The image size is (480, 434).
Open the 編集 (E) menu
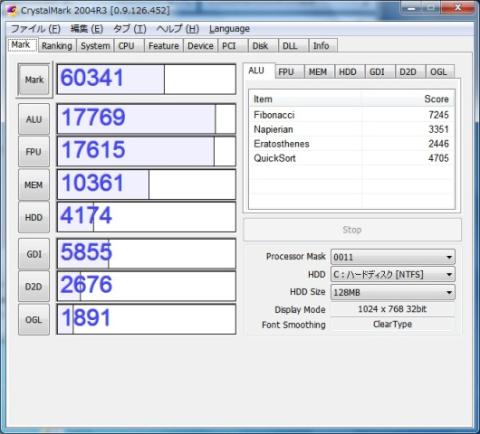tap(87, 29)
